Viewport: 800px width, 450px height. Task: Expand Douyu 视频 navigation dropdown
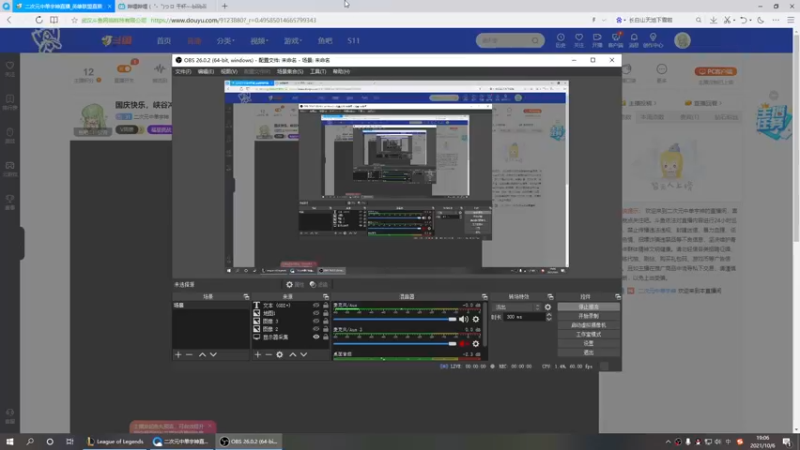click(259, 40)
